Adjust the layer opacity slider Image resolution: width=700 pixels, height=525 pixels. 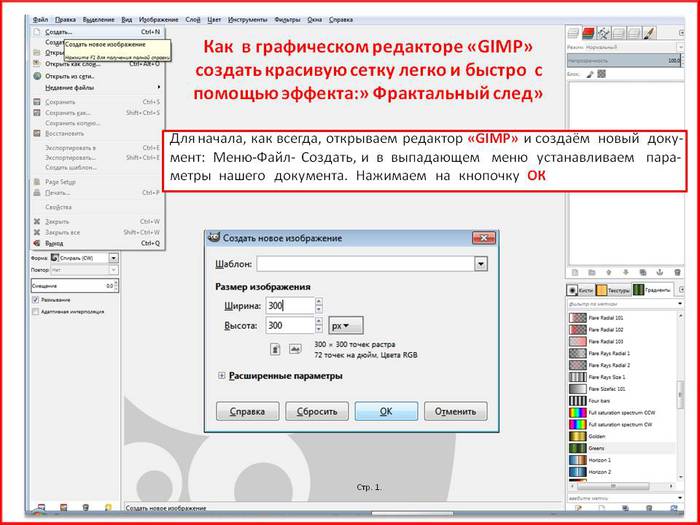(624, 60)
